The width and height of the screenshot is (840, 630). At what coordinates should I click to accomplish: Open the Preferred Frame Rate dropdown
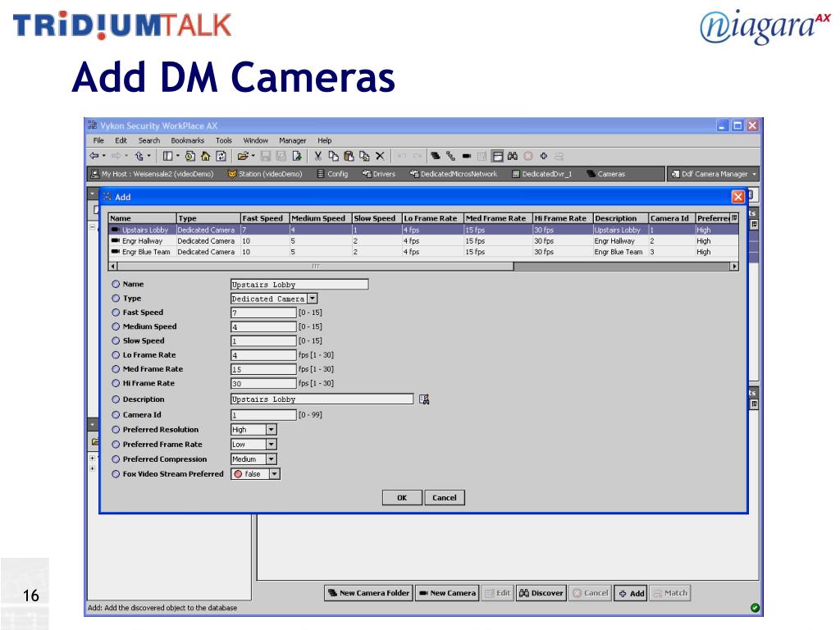[271, 444]
